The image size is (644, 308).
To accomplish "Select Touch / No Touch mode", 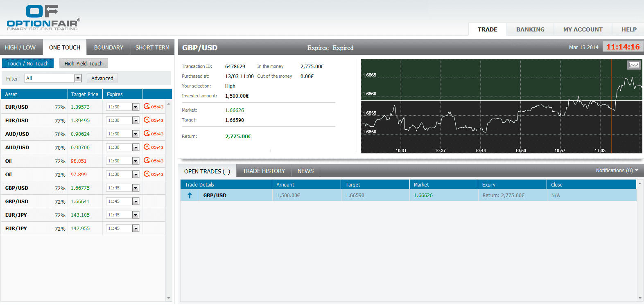I will click(x=28, y=63).
